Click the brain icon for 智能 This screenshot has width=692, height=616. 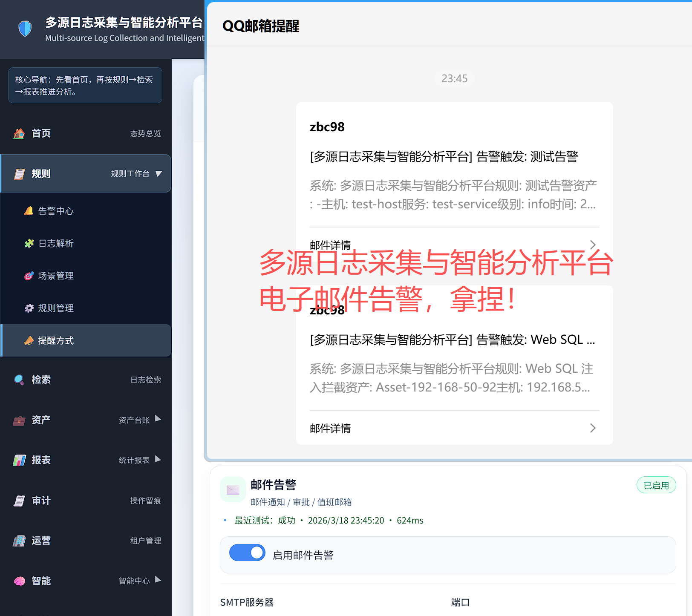19,581
